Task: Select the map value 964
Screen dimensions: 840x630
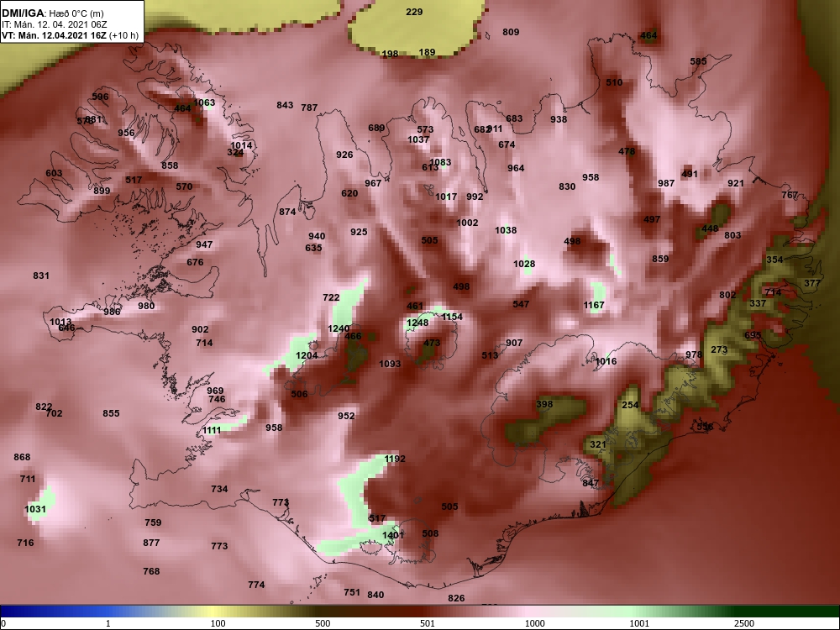Action: 516,168
